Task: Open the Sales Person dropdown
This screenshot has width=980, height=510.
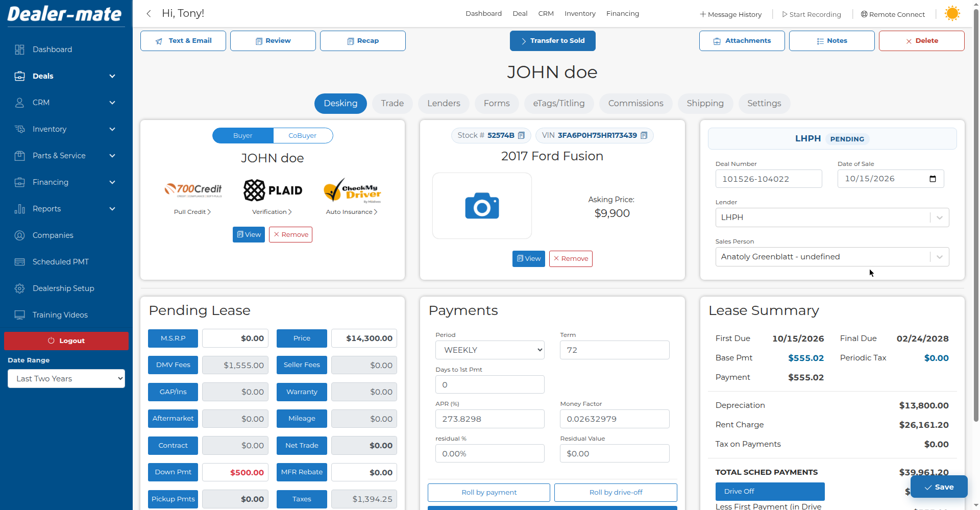Action: pyautogui.click(x=832, y=257)
